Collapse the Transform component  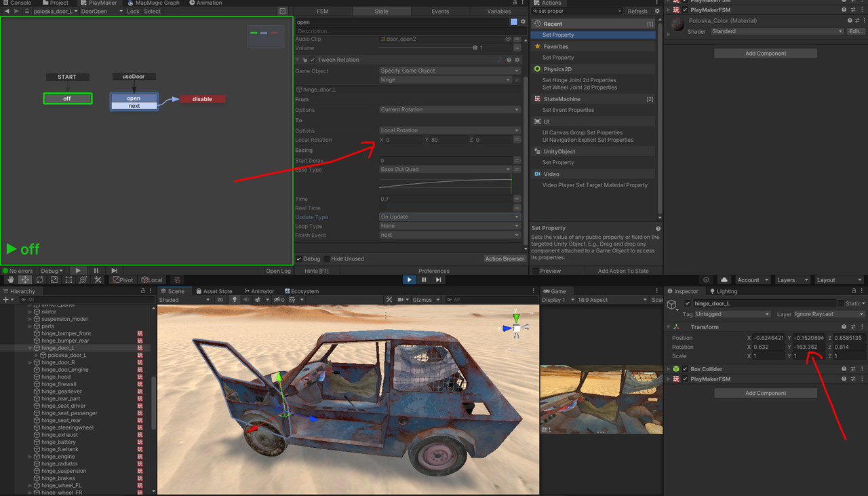pyautogui.click(x=668, y=327)
